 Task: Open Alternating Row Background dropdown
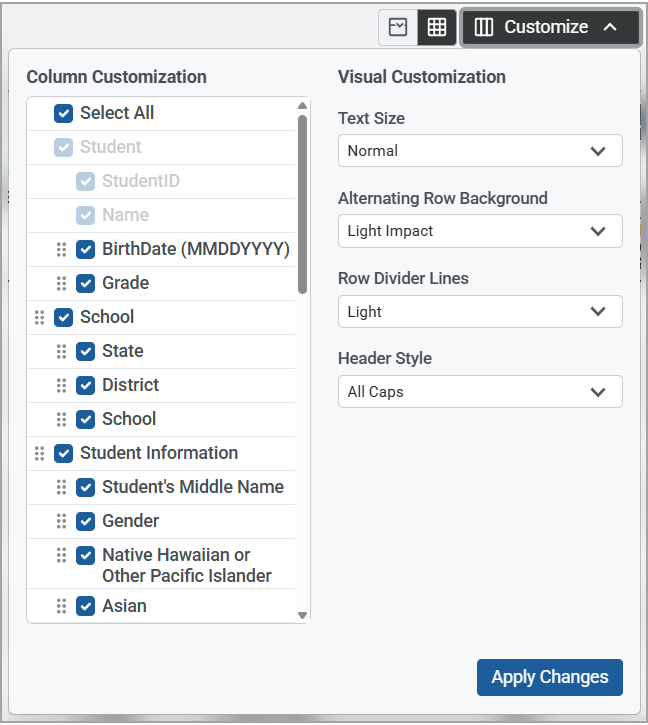pyautogui.click(x=480, y=231)
